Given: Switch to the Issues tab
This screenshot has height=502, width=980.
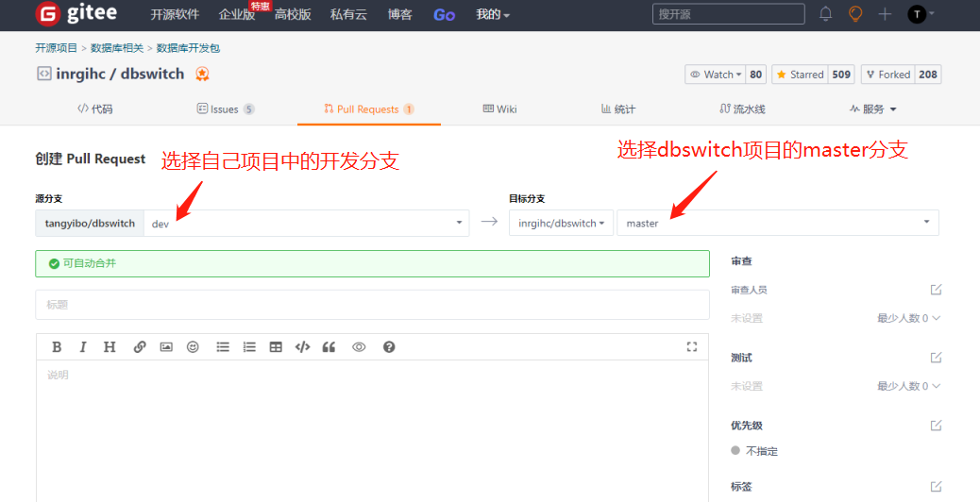Looking at the screenshot, I should click(x=225, y=109).
